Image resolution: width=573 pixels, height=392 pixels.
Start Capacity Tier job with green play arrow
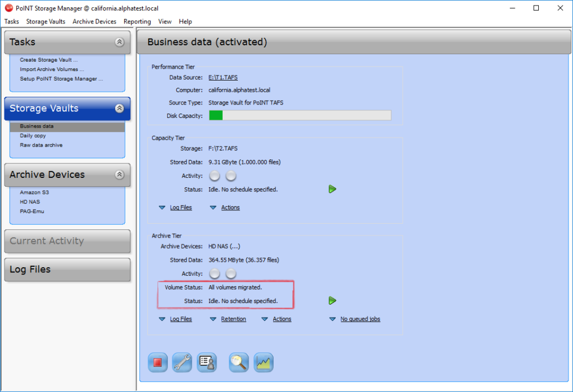(332, 189)
